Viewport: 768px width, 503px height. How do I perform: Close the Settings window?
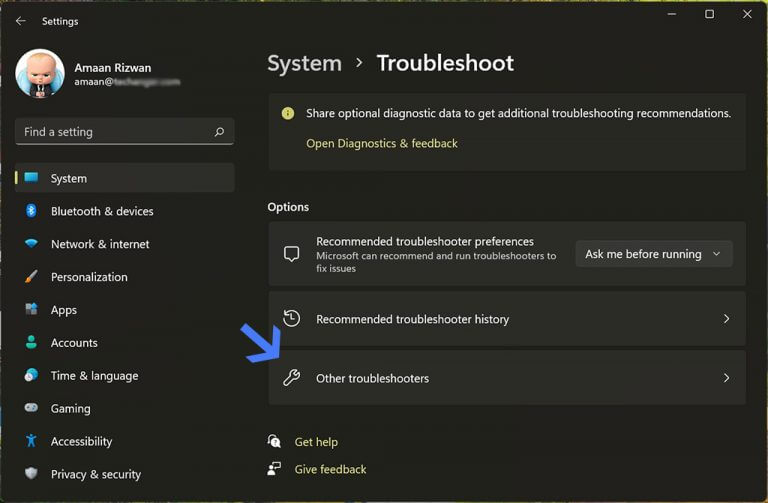(747, 14)
